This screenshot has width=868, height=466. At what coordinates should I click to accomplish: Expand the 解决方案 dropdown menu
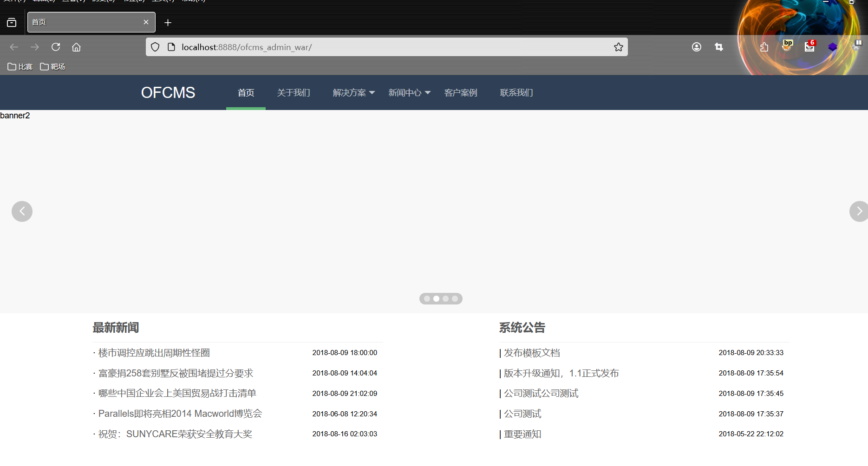click(x=353, y=92)
